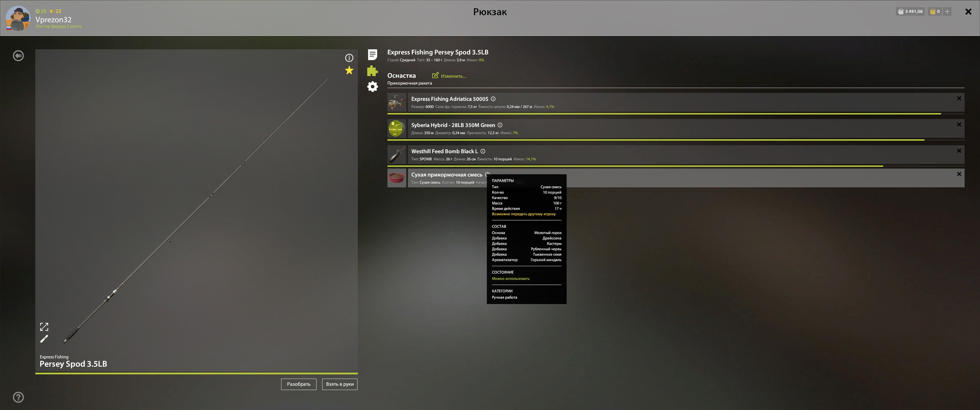Show info for Express Fishing Adriatica 5000S
Screen dimensions: 980x410
[493, 99]
